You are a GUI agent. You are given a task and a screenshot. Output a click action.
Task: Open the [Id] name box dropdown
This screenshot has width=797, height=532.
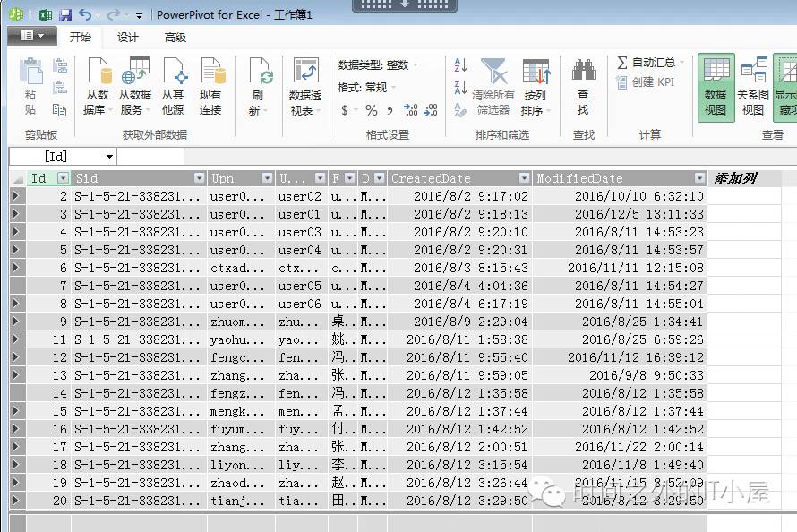point(109,157)
